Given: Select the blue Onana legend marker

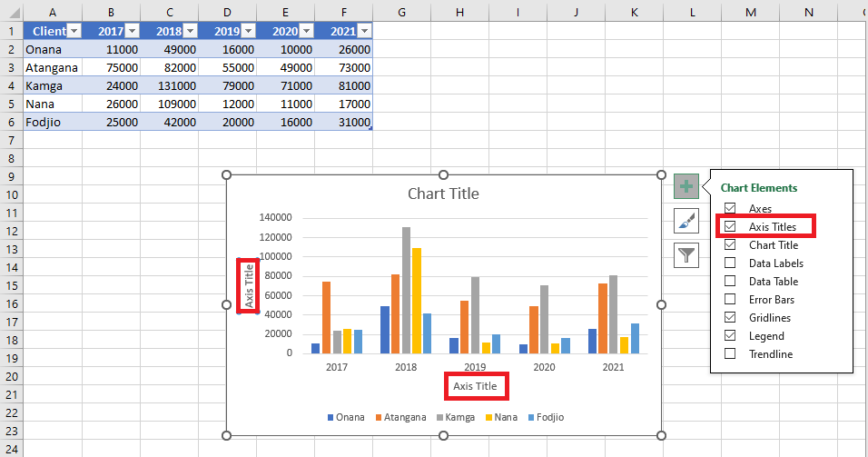Looking at the screenshot, I should coord(330,418).
